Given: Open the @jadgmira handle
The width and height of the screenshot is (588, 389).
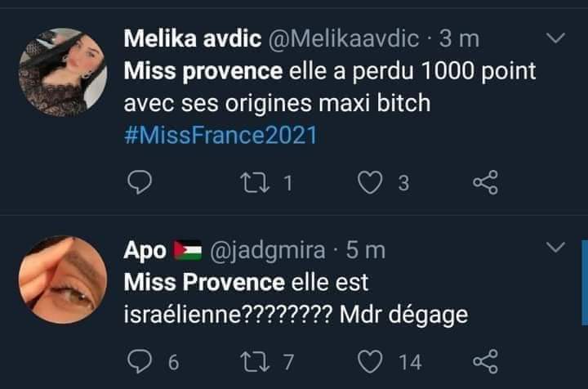Looking at the screenshot, I should [x=269, y=249].
